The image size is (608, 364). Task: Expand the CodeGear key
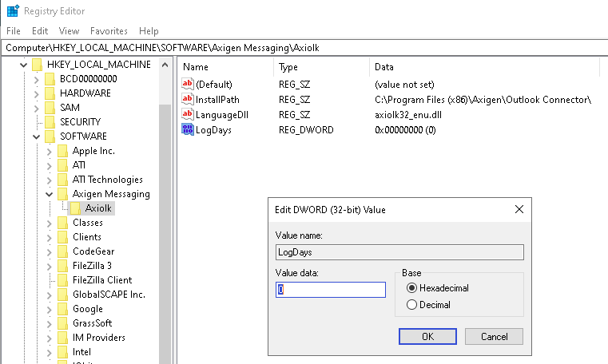(x=50, y=251)
